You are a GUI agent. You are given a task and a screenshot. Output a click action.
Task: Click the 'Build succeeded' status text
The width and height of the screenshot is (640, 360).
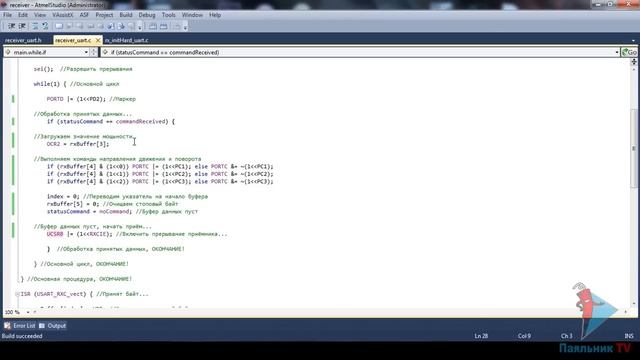point(22,336)
